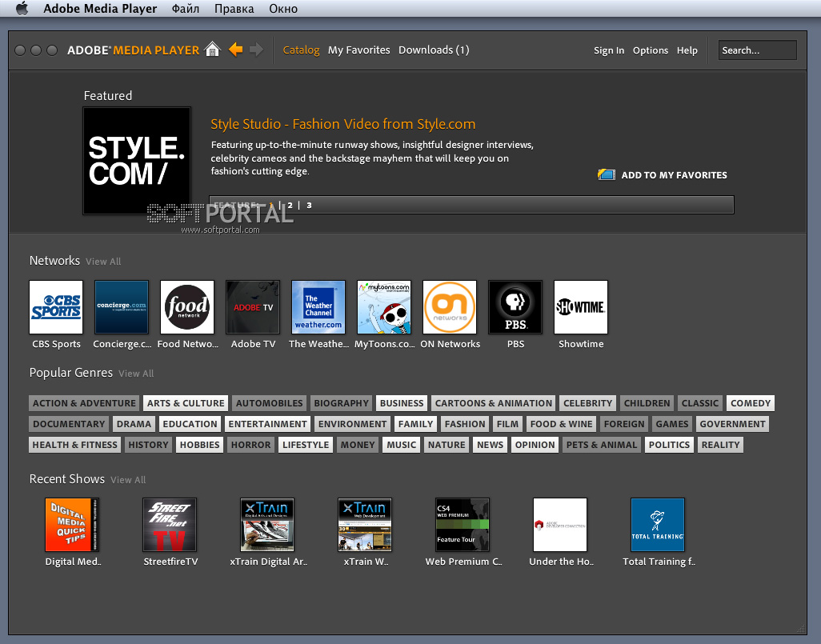Viewport: 821px width, 644px height.
Task: Select the CELEBRITY genre tag
Action: point(587,403)
